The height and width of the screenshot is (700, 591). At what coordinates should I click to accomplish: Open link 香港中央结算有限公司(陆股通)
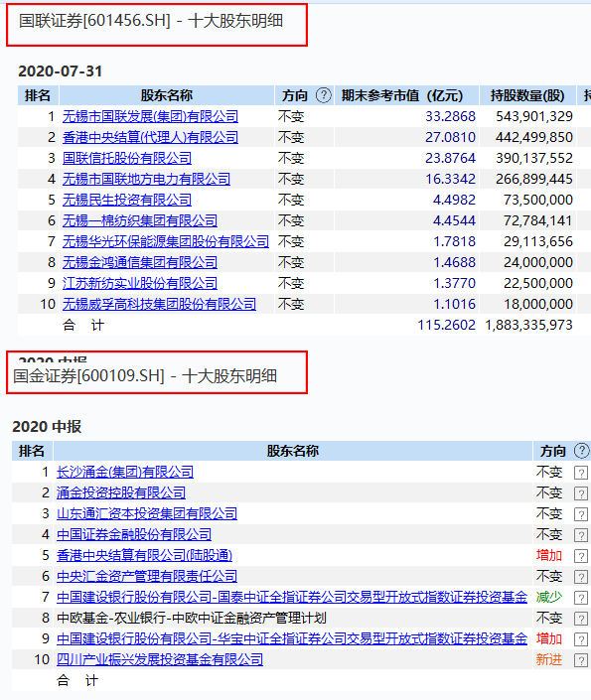click(x=144, y=555)
